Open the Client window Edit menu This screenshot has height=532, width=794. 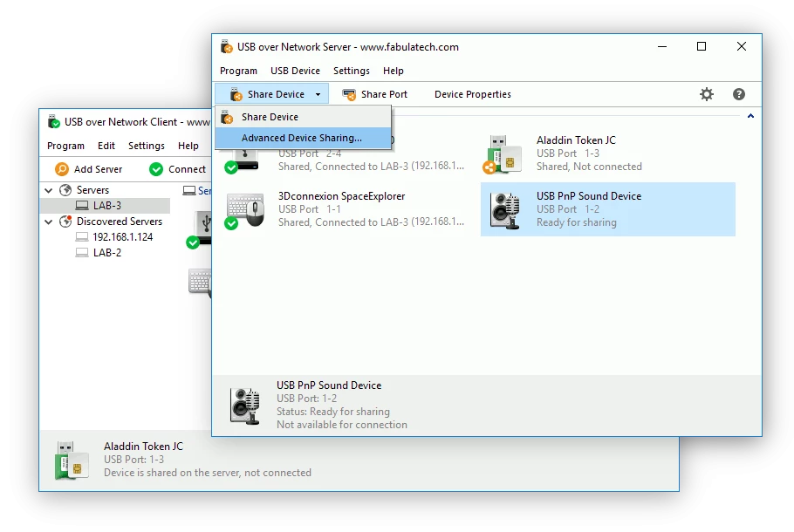pos(106,146)
